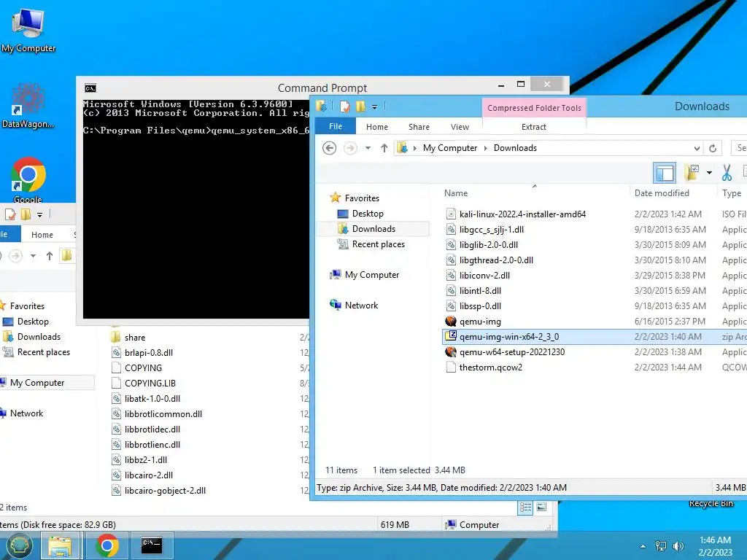The width and height of the screenshot is (747, 560).
Task: Select libssp-0.dll file
Action: pos(480,306)
